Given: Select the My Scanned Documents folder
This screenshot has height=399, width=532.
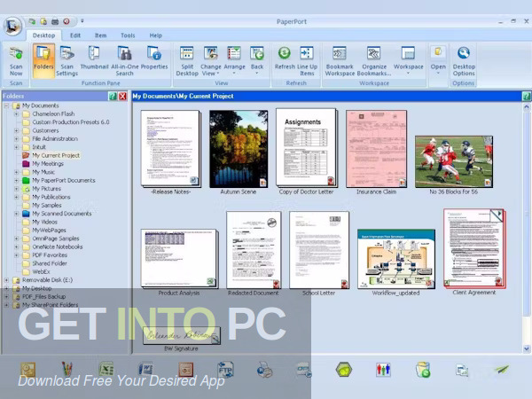Looking at the screenshot, I should [x=57, y=214].
